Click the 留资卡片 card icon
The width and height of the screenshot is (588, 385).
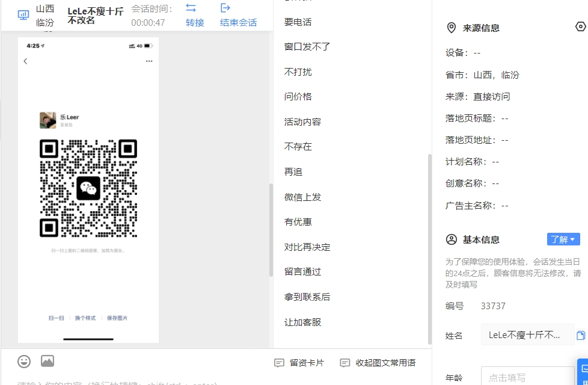click(x=279, y=363)
